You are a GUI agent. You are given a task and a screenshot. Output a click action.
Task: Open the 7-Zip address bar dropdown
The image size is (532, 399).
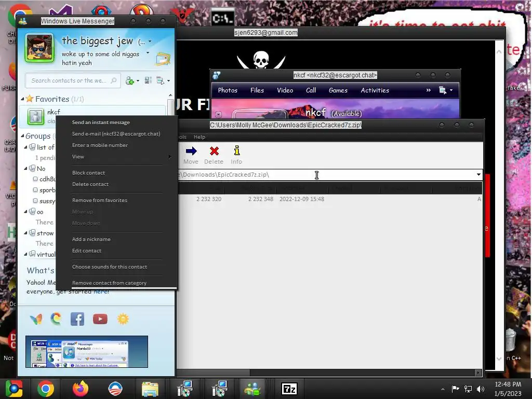[478, 175]
